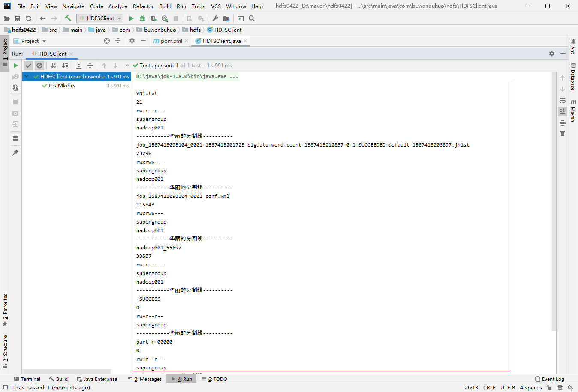Close the HDFSClient.java editor tab
Image resolution: width=578 pixels, height=392 pixels.
(245, 41)
